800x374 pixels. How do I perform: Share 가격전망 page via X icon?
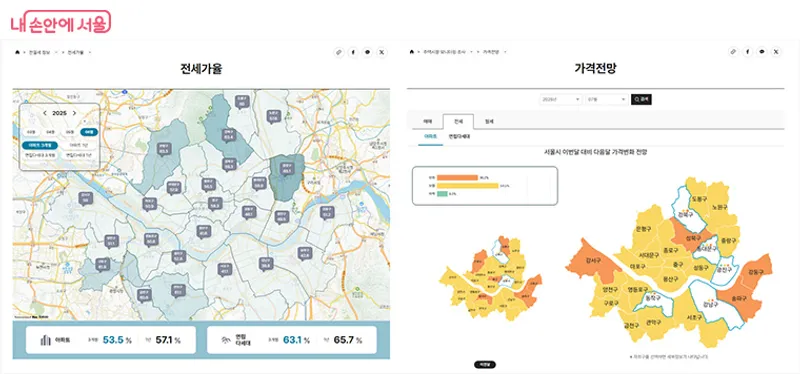pyautogui.click(x=776, y=52)
